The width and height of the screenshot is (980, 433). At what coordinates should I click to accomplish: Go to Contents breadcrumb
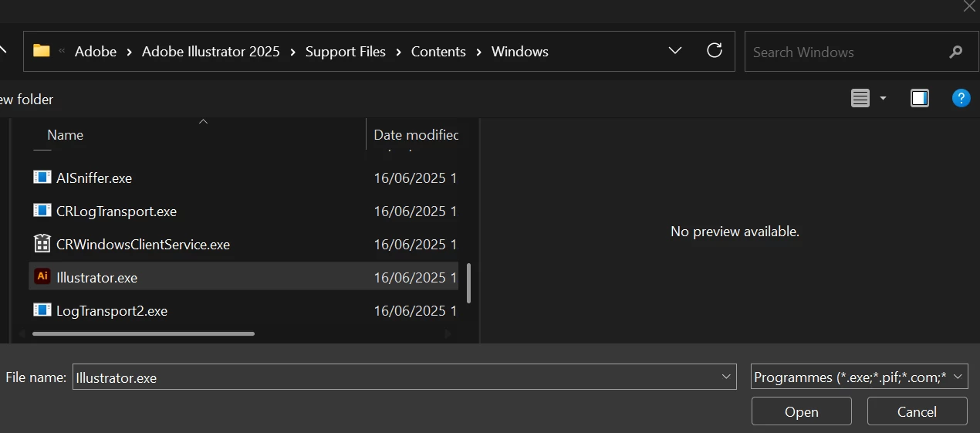click(x=438, y=52)
